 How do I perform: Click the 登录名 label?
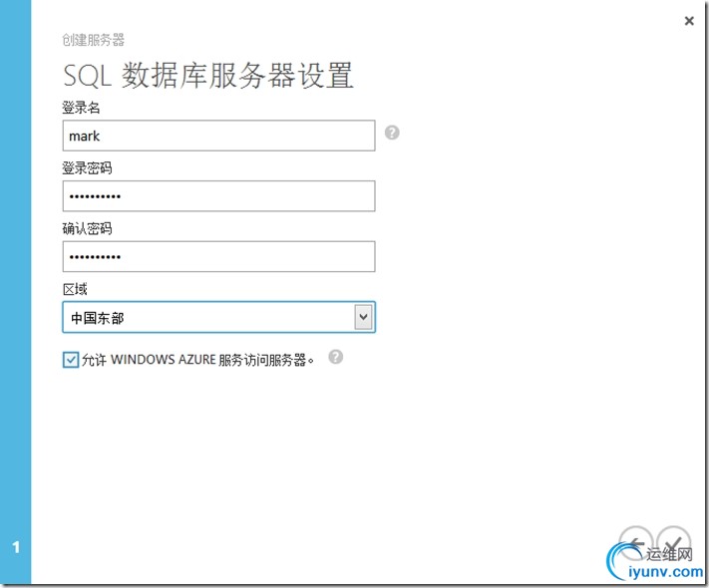[81, 108]
